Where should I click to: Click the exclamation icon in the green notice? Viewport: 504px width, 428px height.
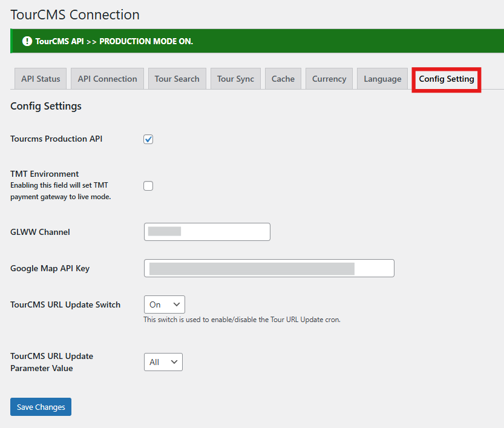[x=27, y=41]
